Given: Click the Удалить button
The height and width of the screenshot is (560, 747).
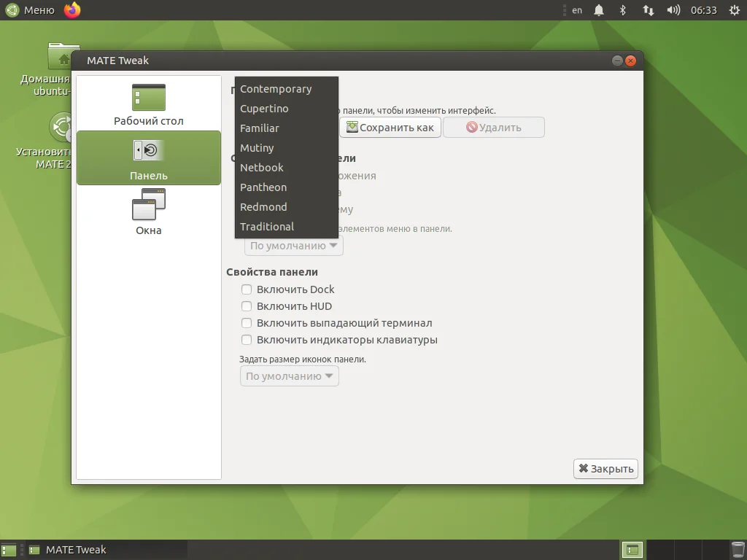Looking at the screenshot, I should click(494, 128).
